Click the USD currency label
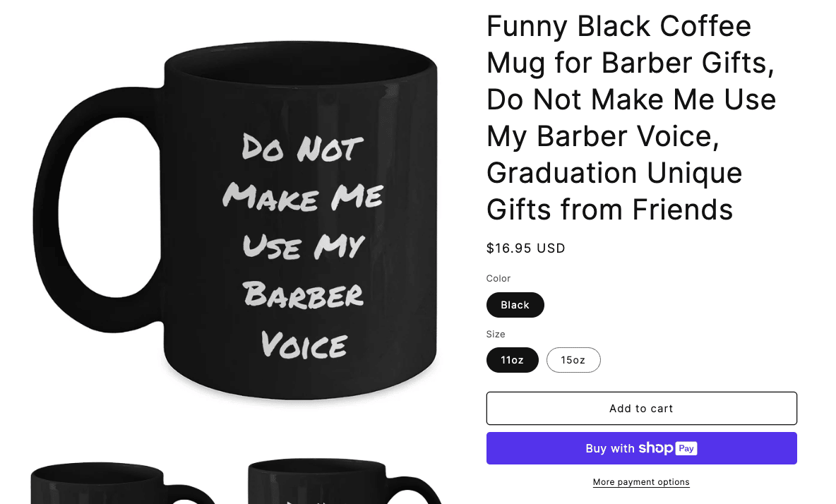This screenshot has width=836, height=504. pos(551,248)
